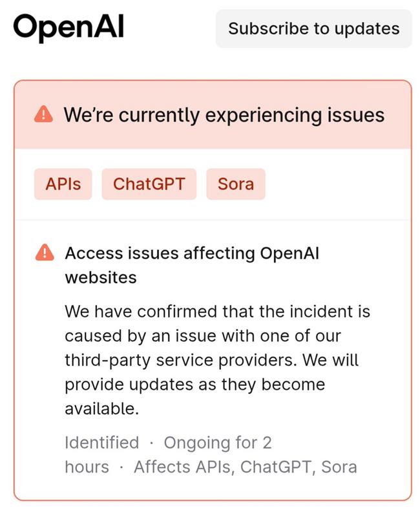Click the warning icon beside Access issues
Screen dimensions: 420x510
(45, 253)
